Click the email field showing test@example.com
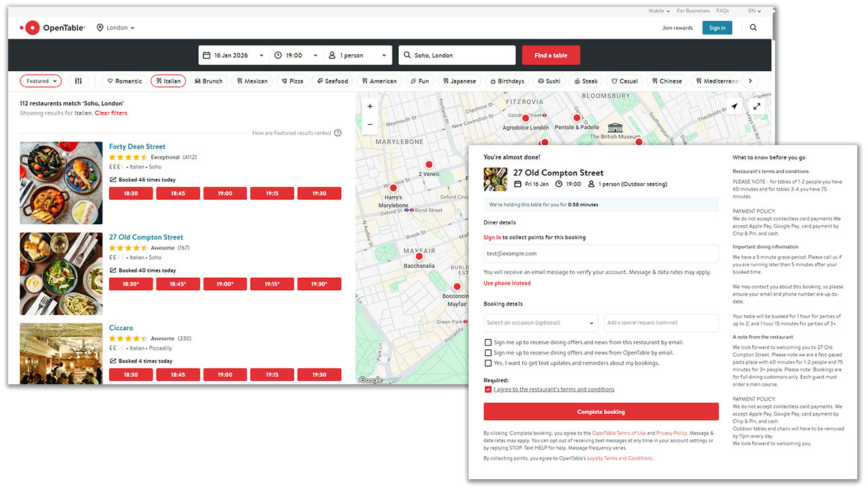Image resolution: width=868 pixels, height=488 pixels. 601,253
